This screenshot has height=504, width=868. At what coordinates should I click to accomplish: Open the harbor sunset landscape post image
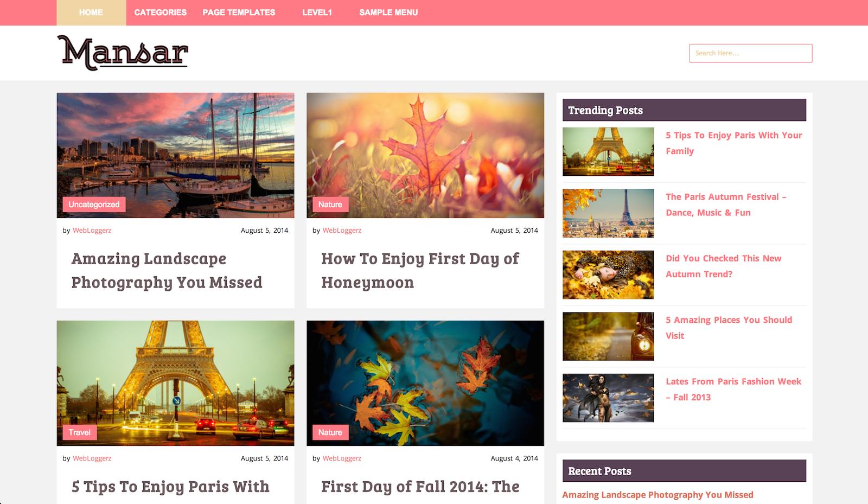pos(176,155)
